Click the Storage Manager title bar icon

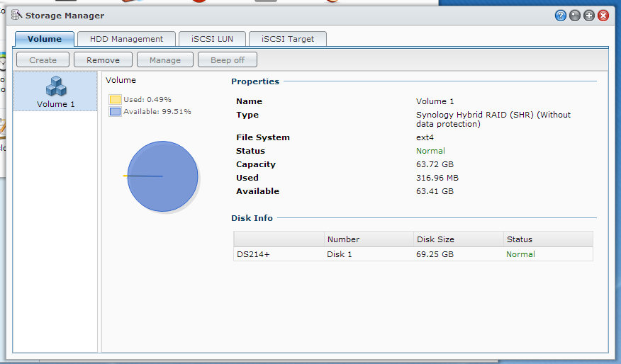pos(16,15)
